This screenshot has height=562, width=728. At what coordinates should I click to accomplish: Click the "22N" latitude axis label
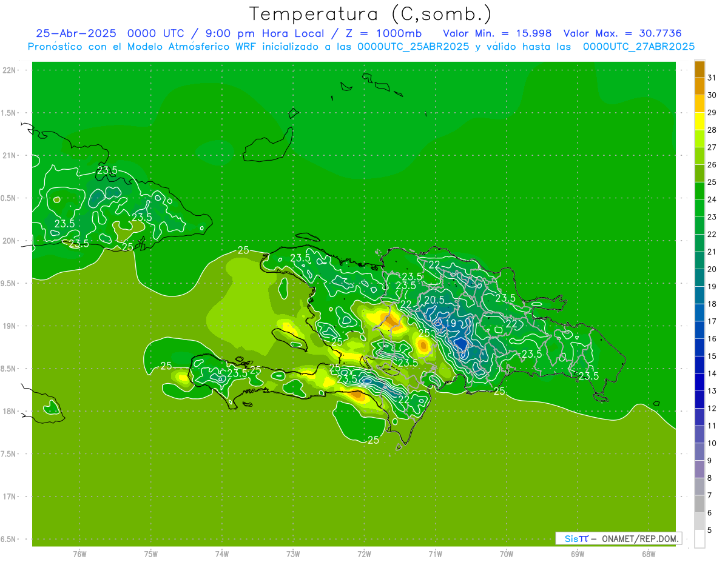10,70
